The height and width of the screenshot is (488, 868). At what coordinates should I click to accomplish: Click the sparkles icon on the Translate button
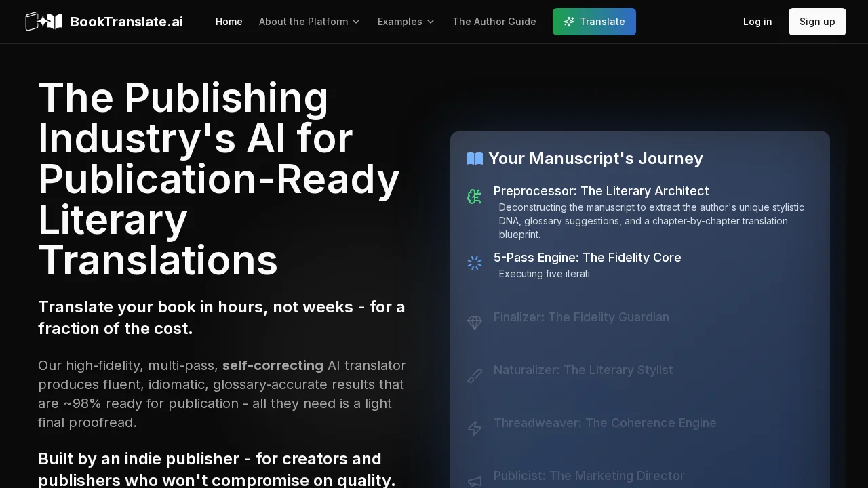click(x=570, y=22)
